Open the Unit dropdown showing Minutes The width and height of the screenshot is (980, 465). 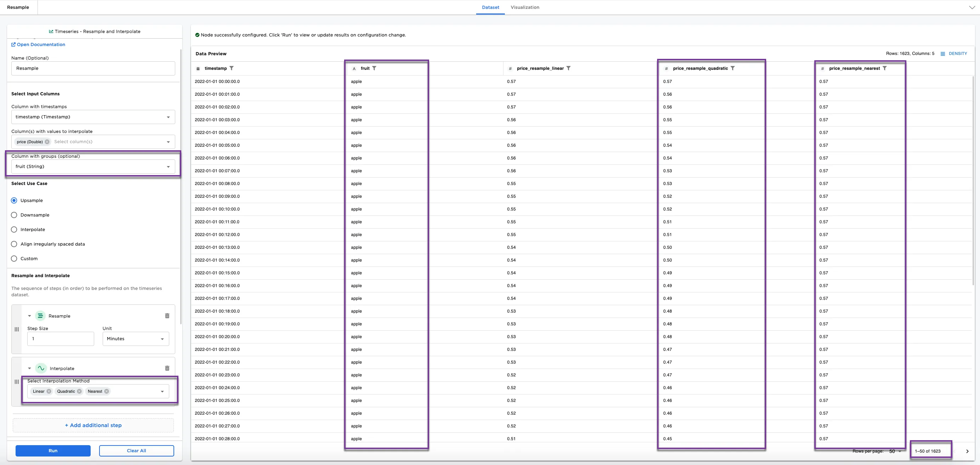136,338
